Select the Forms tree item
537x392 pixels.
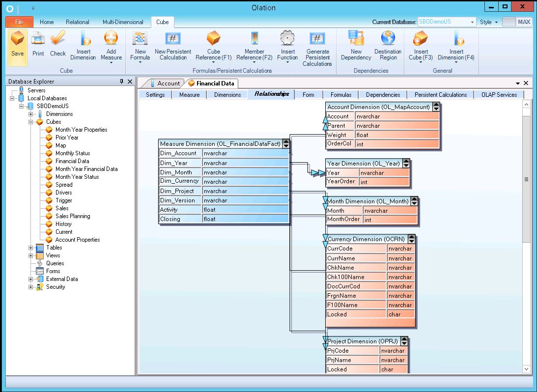pos(53,272)
